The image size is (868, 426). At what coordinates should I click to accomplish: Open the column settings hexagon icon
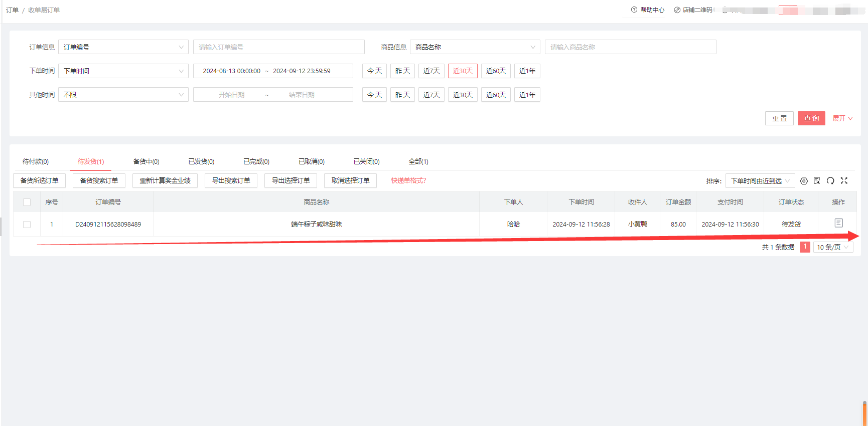point(804,181)
